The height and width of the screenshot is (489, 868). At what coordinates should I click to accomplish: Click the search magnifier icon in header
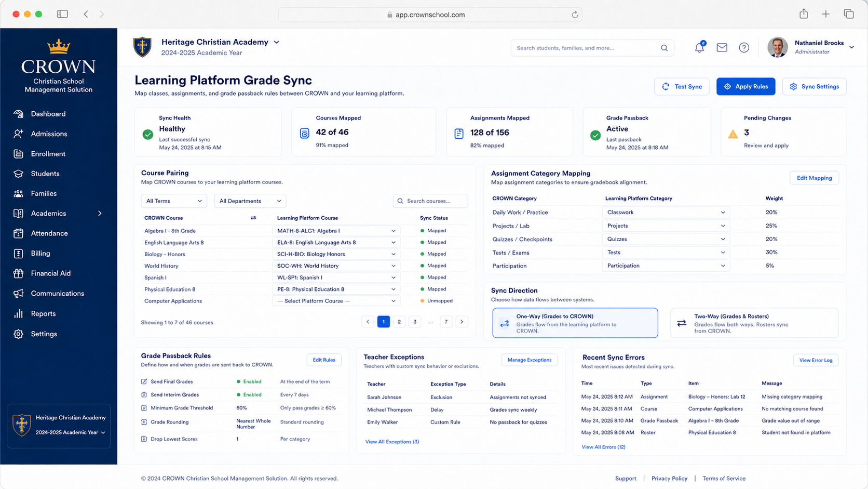point(664,48)
